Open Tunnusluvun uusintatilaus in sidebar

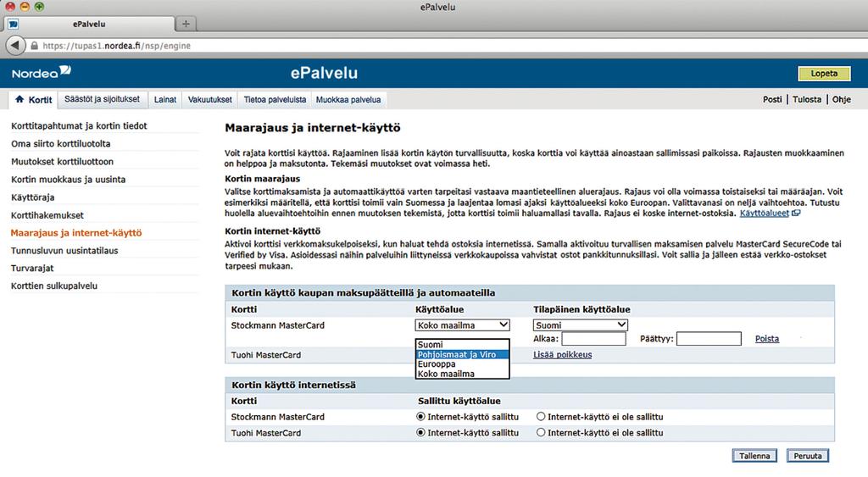pyautogui.click(x=64, y=251)
